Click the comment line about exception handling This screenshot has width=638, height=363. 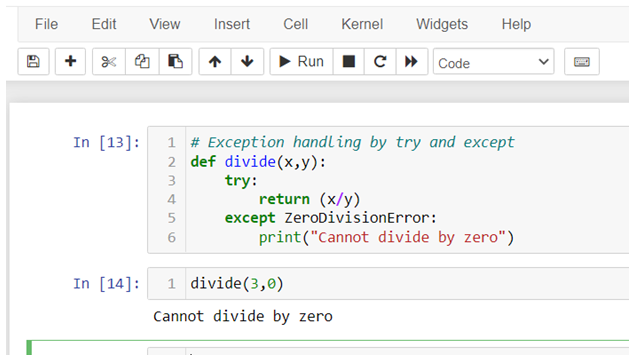pos(352,142)
